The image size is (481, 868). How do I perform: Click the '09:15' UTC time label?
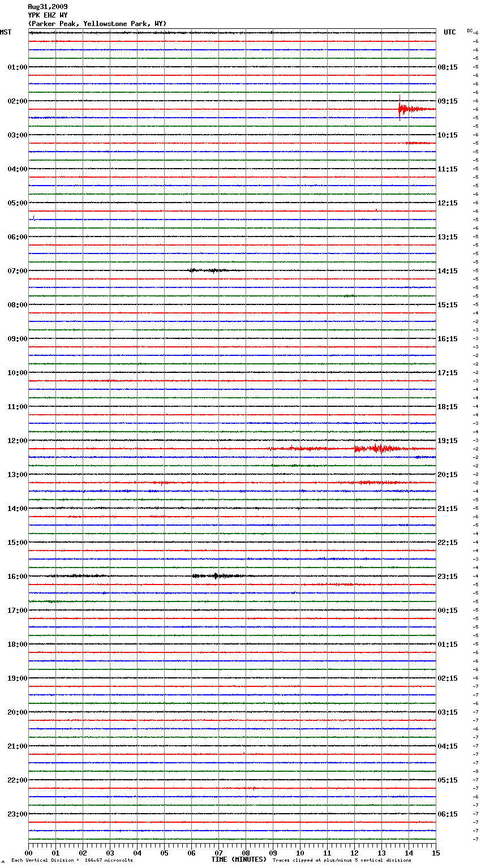pos(448,101)
